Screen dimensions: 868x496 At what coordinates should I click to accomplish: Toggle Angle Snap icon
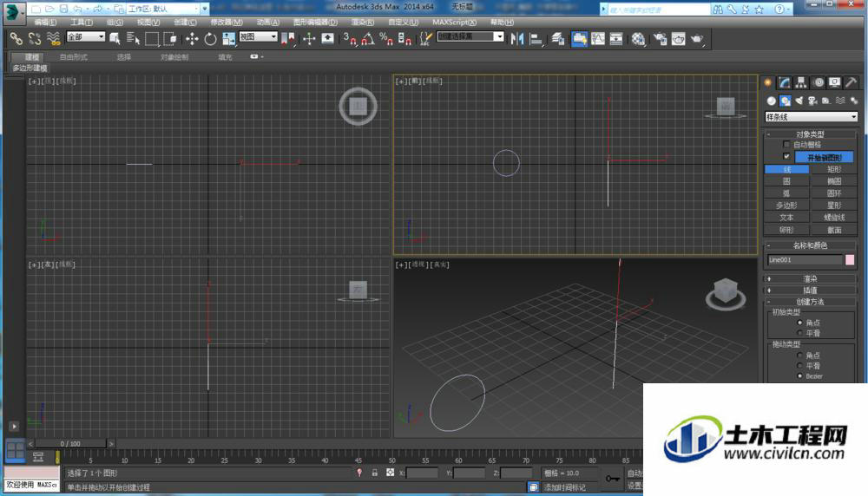point(367,38)
